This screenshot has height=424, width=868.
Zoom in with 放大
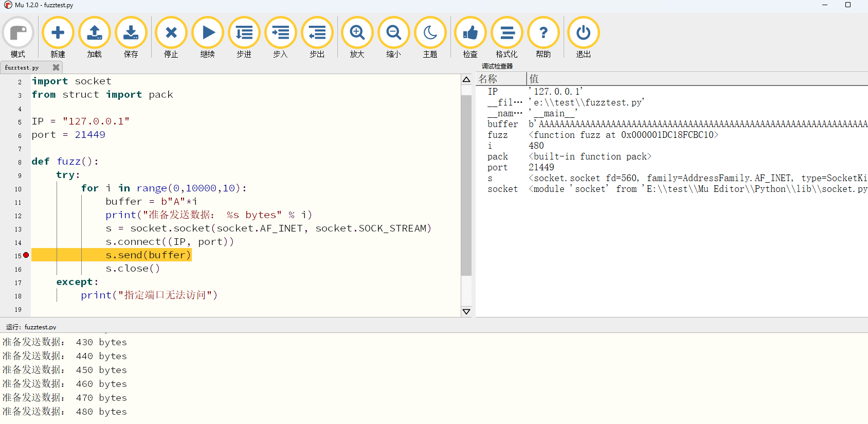[357, 37]
